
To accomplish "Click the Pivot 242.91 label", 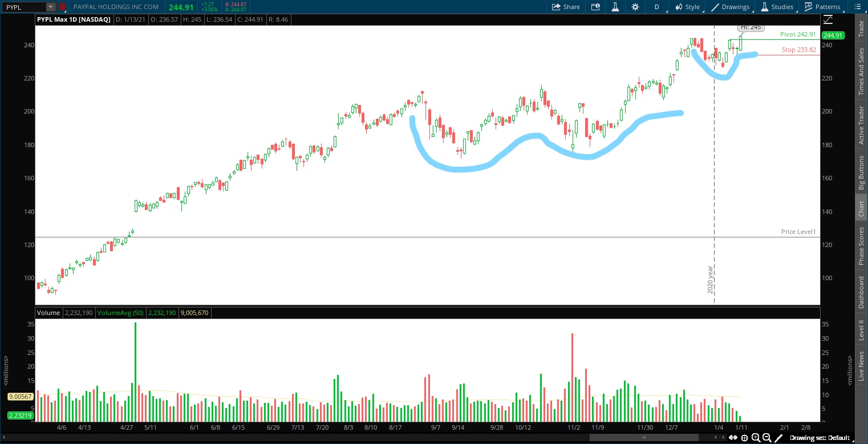I will pyautogui.click(x=798, y=34).
